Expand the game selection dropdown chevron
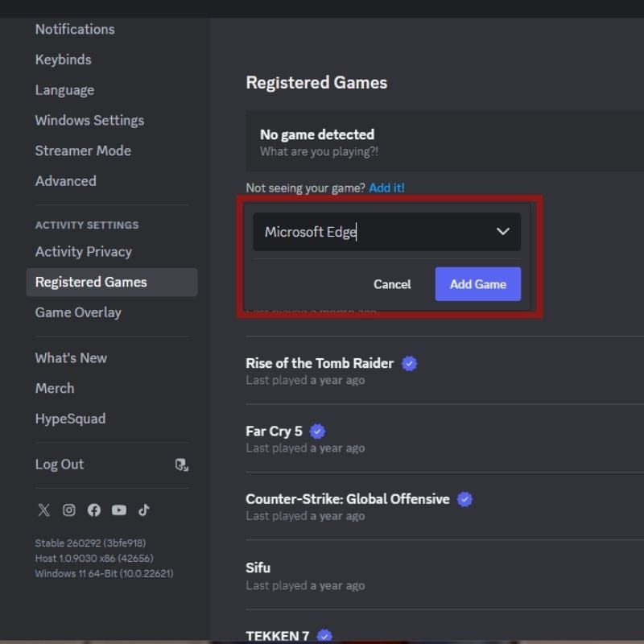This screenshot has width=644, height=644. tap(503, 232)
